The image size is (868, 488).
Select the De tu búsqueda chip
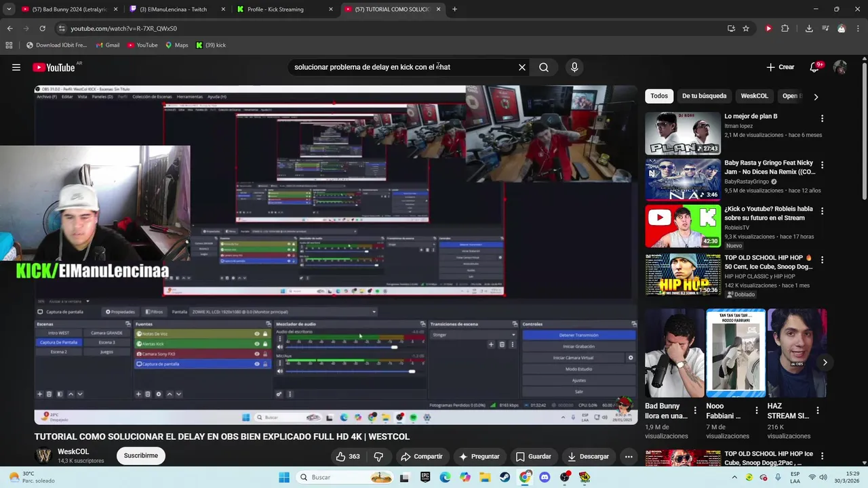click(x=704, y=96)
